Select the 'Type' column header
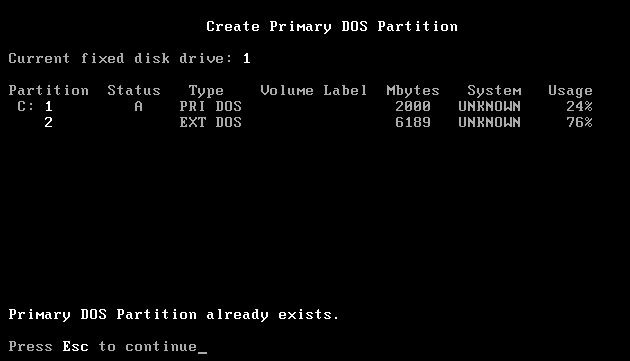 [206, 91]
